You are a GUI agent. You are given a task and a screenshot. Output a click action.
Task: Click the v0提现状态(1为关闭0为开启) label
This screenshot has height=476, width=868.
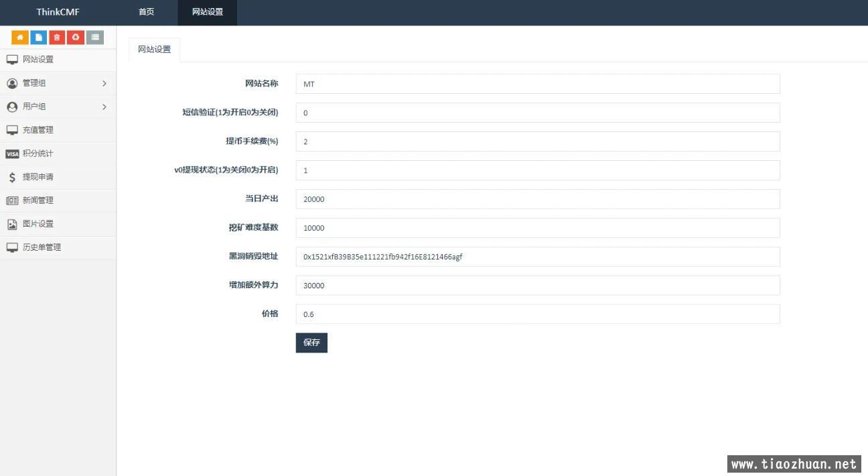click(x=226, y=170)
